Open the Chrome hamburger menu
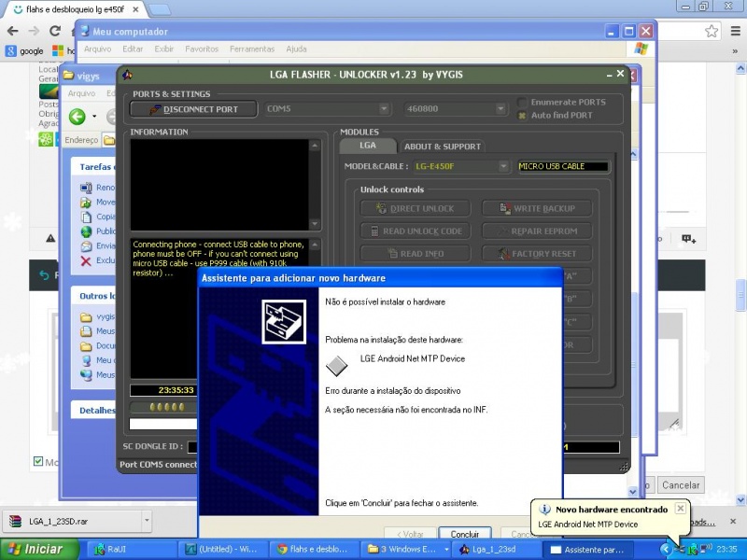747x560 pixels. (736, 32)
